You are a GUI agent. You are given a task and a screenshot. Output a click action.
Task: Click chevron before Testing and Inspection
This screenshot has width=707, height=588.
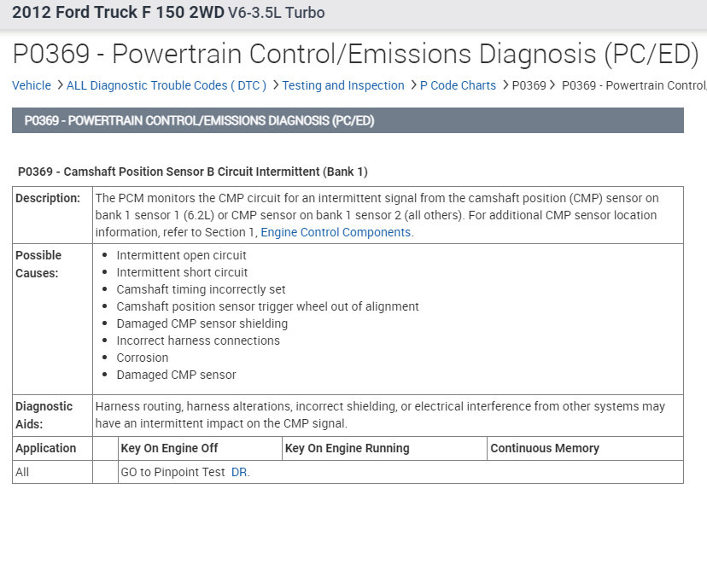[275, 85]
